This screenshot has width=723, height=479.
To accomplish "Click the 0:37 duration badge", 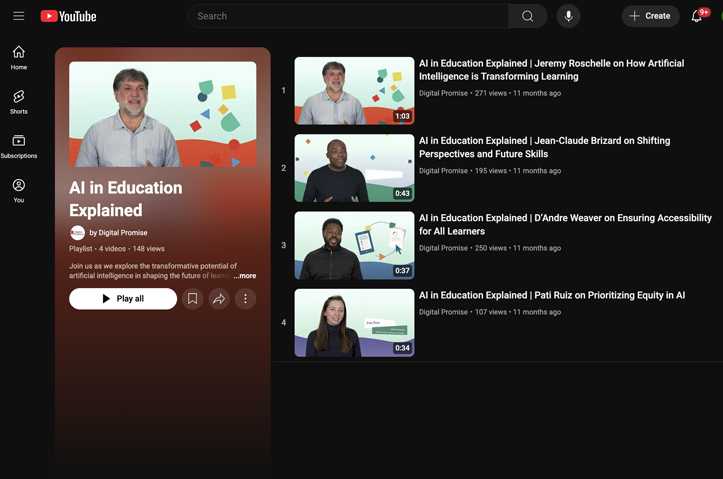I will click(402, 271).
